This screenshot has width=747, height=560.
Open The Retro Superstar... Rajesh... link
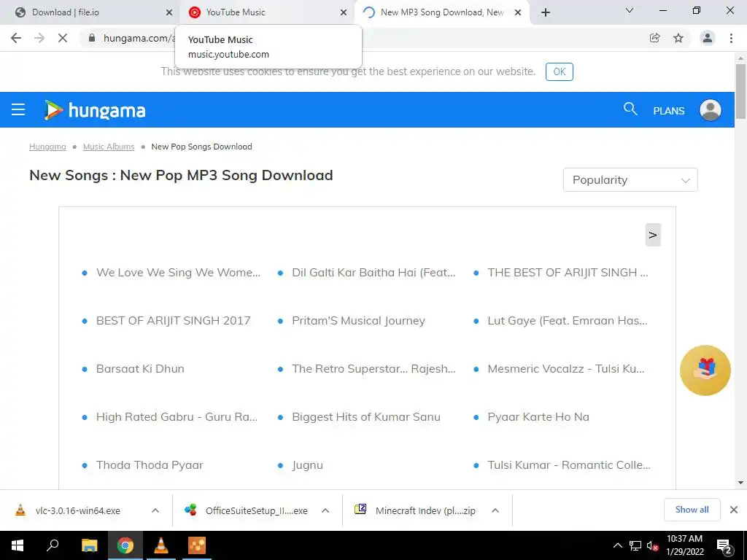click(373, 369)
